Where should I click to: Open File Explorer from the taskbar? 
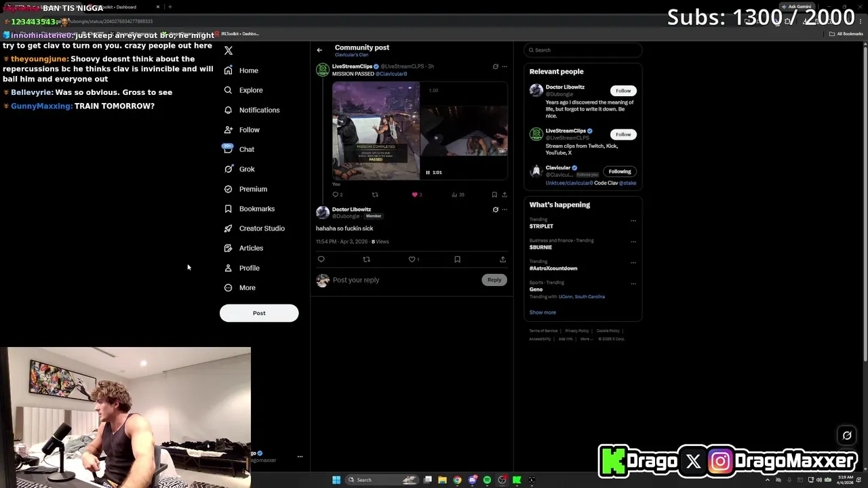tap(442, 480)
